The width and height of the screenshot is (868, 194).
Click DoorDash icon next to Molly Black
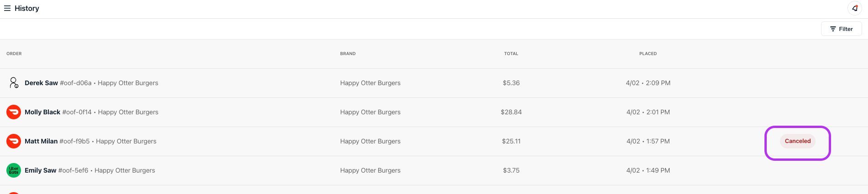14,112
